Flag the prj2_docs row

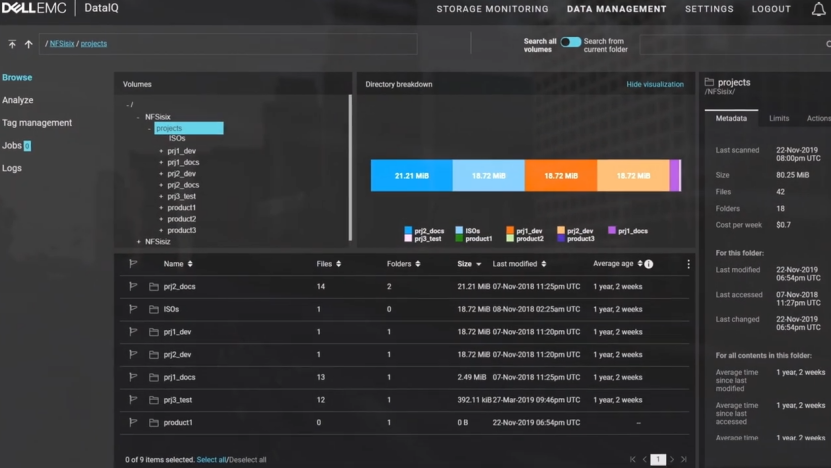pos(132,286)
